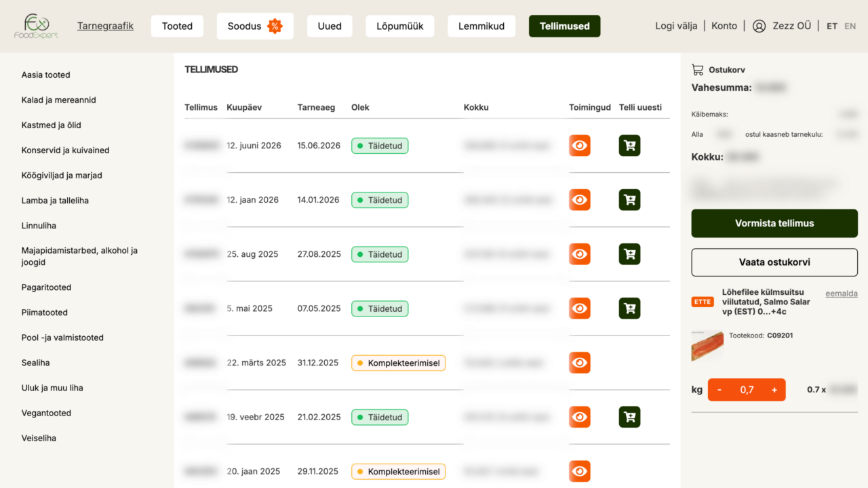Reorder the 12. jaan 2026 order
The width and height of the screenshot is (868, 488).
629,200
